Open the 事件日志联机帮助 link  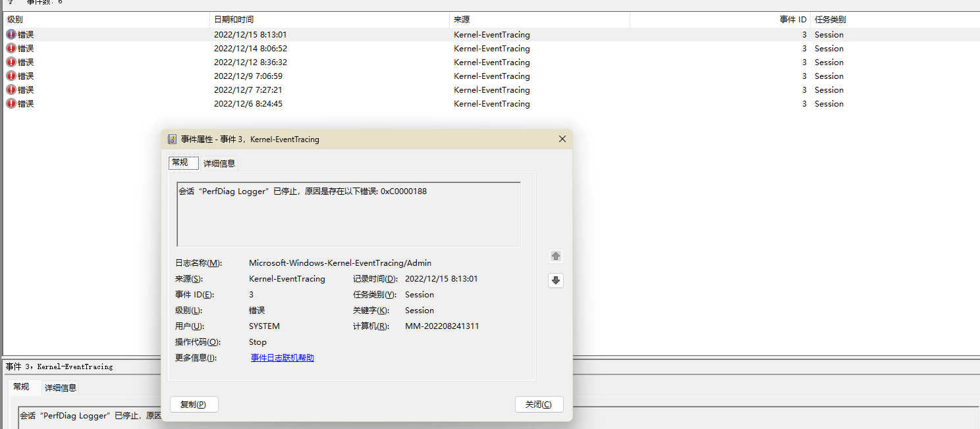pyautogui.click(x=283, y=357)
